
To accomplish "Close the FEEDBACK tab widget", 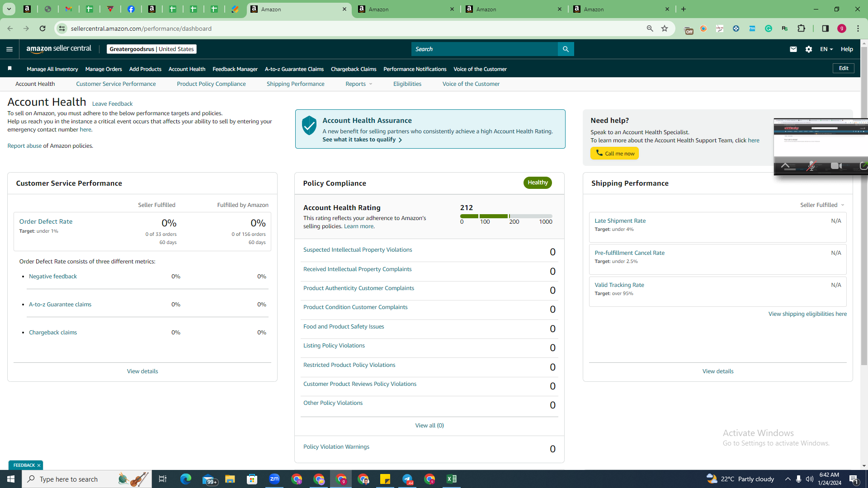I will pos(39,465).
